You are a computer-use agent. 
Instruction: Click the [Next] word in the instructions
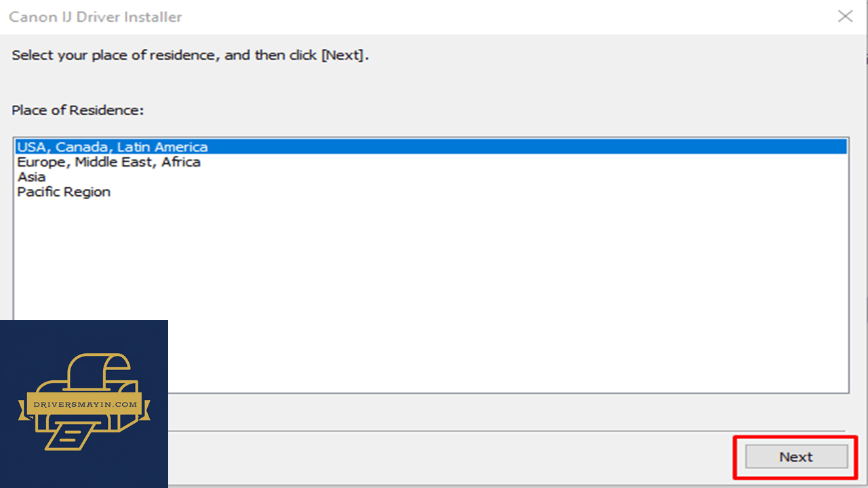[x=342, y=56]
